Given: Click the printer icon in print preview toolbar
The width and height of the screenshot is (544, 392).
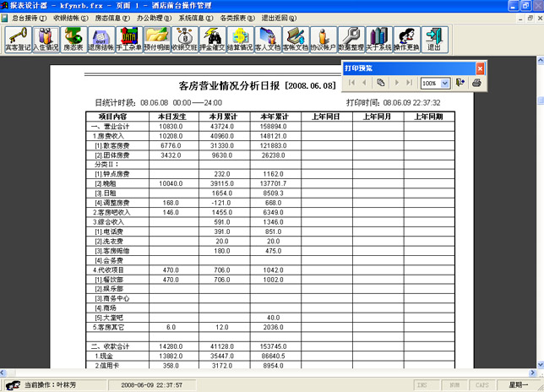Looking at the screenshot, I should click(x=476, y=83).
